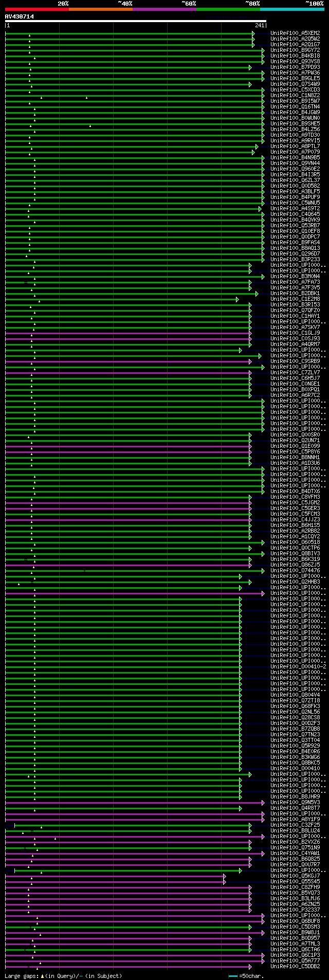Image resolution: width=329 pixels, height=980 pixels.
Task: Select the UniRef100_Q9VN44 row label
Action: pyautogui.click(x=295, y=163)
